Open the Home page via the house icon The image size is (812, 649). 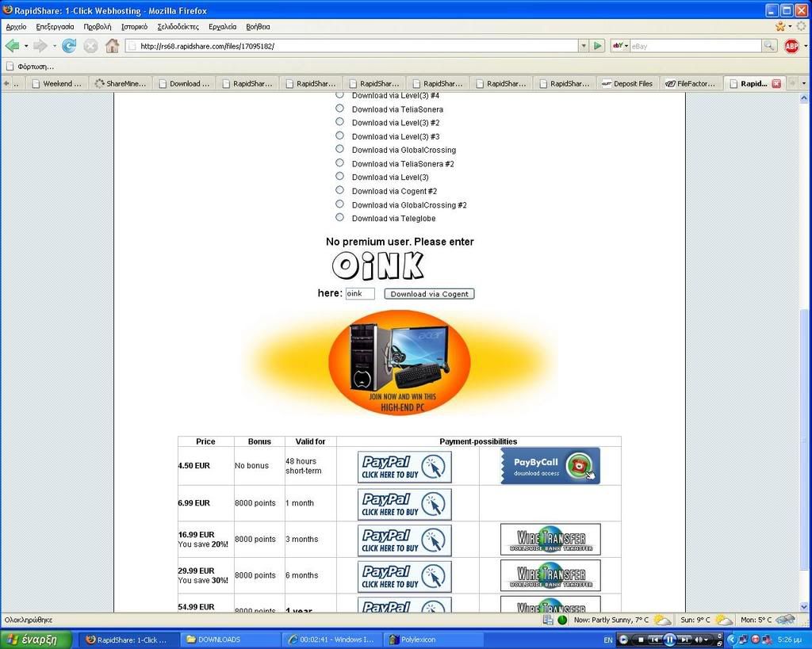click(112, 46)
